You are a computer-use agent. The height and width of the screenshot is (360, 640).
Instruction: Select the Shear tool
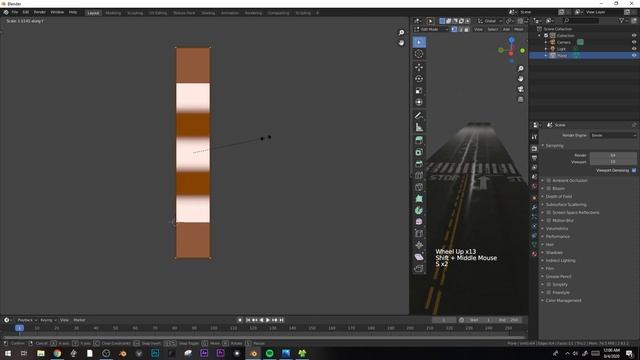click(419, 257)
